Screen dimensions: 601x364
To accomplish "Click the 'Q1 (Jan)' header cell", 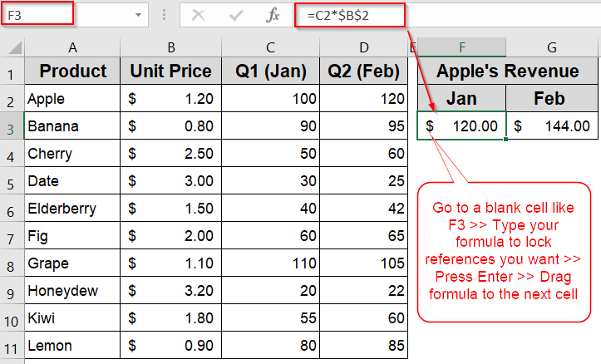I will [271, 71].
